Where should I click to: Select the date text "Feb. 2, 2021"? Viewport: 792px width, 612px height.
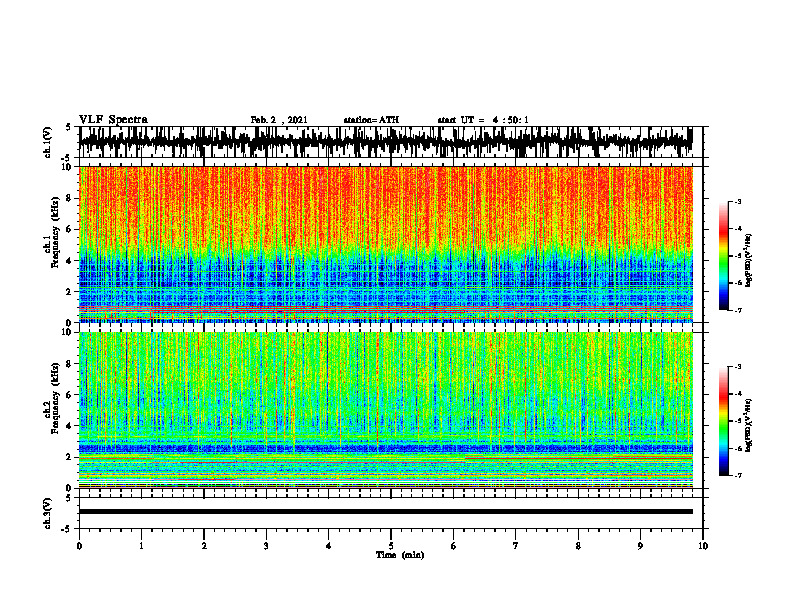click(279, 120)
